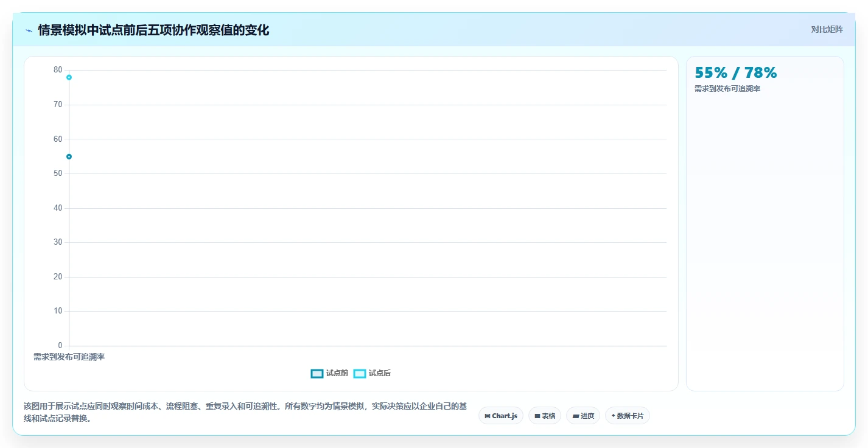Click the y-axis tick label 80
Image resolution: width=868 pixels, height=448 pixels.
pyautogui.click(x=58, y=70)
